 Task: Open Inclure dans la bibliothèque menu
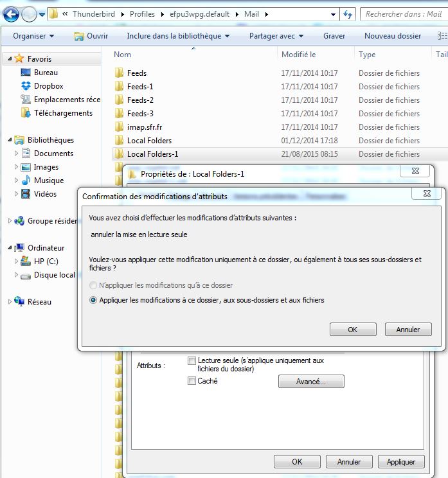178,37
